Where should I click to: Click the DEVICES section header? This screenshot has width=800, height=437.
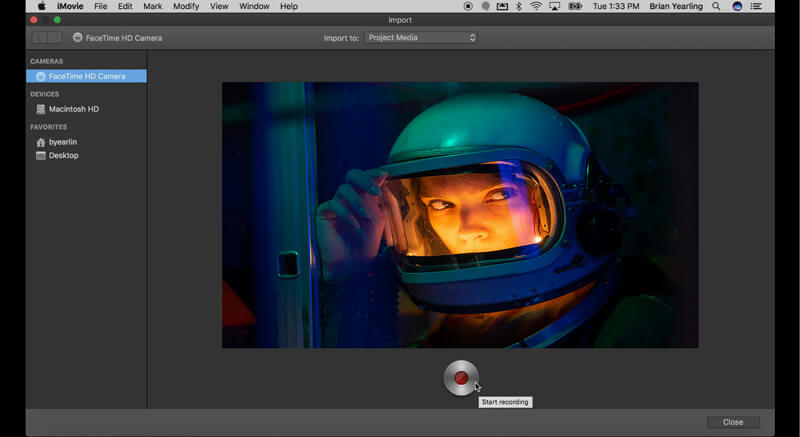pos(44,94)
